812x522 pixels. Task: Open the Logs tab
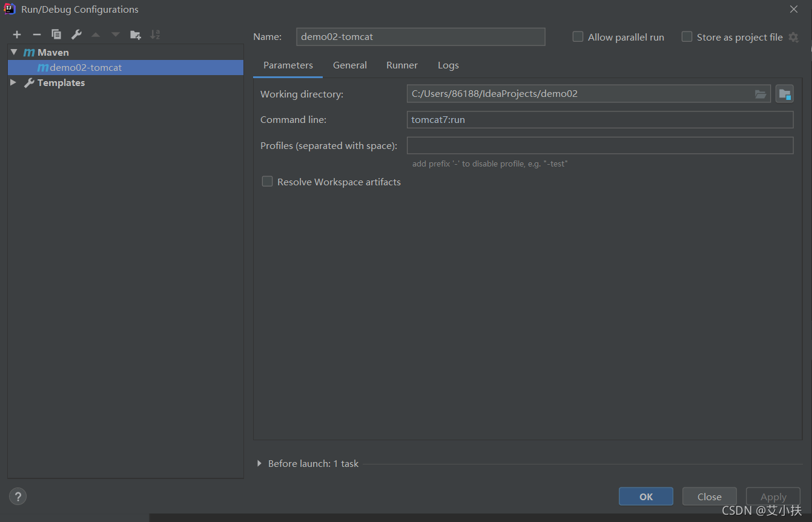(448, 65)
